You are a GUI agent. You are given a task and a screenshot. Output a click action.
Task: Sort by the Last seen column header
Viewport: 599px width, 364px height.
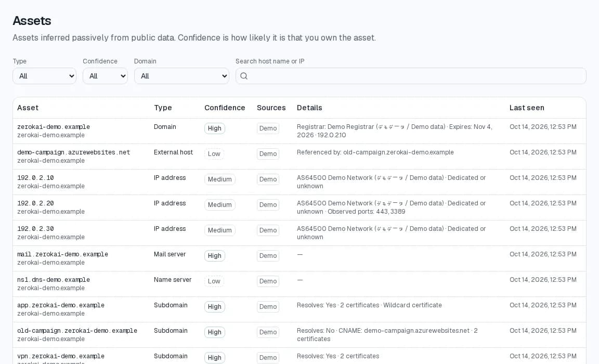527,108
